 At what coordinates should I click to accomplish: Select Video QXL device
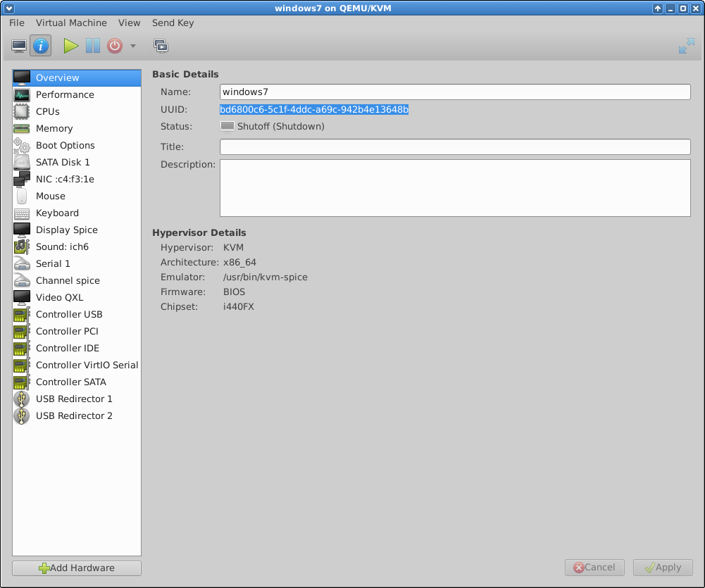[77, 298]
